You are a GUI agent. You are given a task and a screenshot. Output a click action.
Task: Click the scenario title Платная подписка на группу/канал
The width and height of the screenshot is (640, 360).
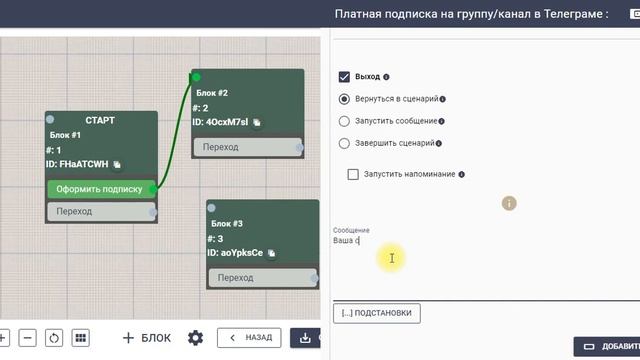tap(471, 14)
